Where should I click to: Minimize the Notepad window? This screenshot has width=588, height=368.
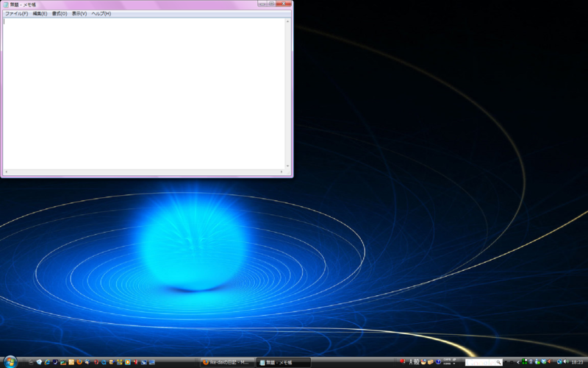[x=262, y=4]
